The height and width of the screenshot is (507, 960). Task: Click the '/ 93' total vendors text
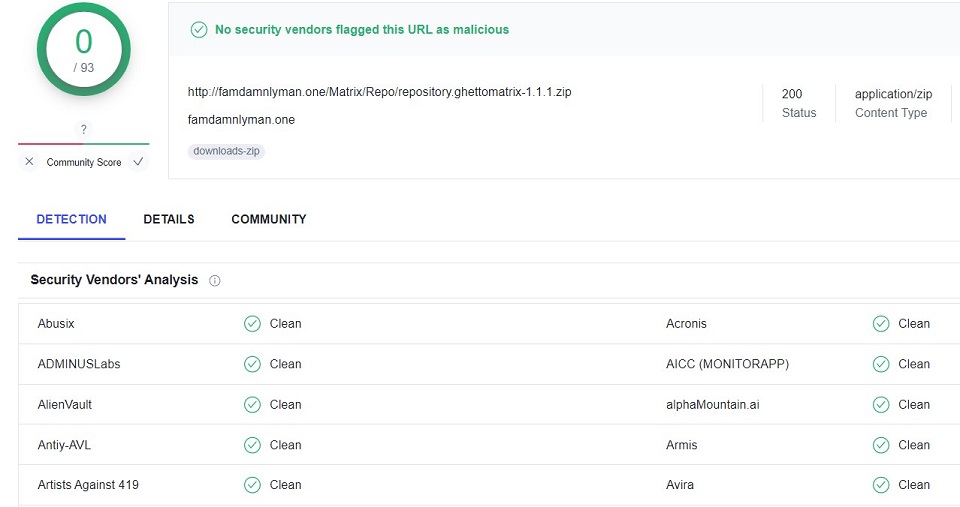click(x=84, y=68)
